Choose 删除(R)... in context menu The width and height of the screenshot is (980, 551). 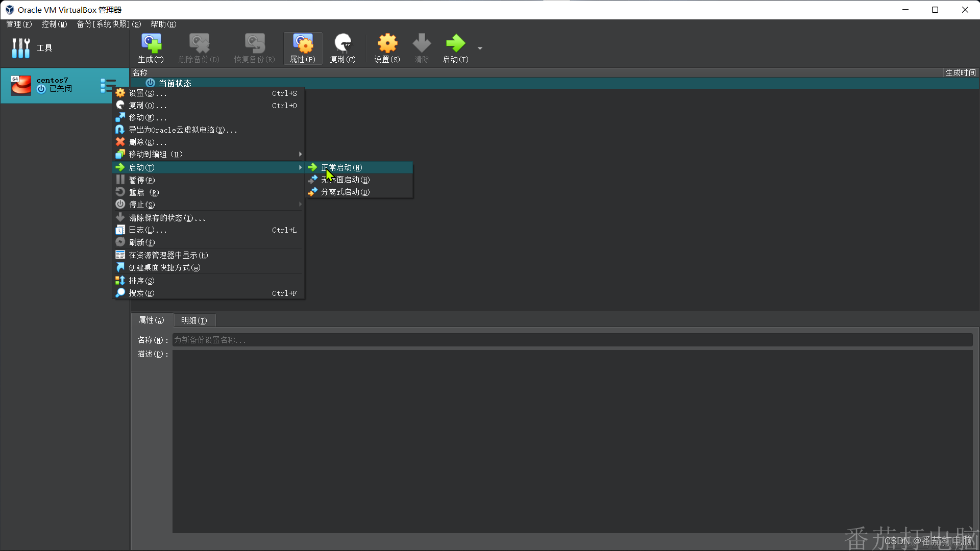(208, 142)
